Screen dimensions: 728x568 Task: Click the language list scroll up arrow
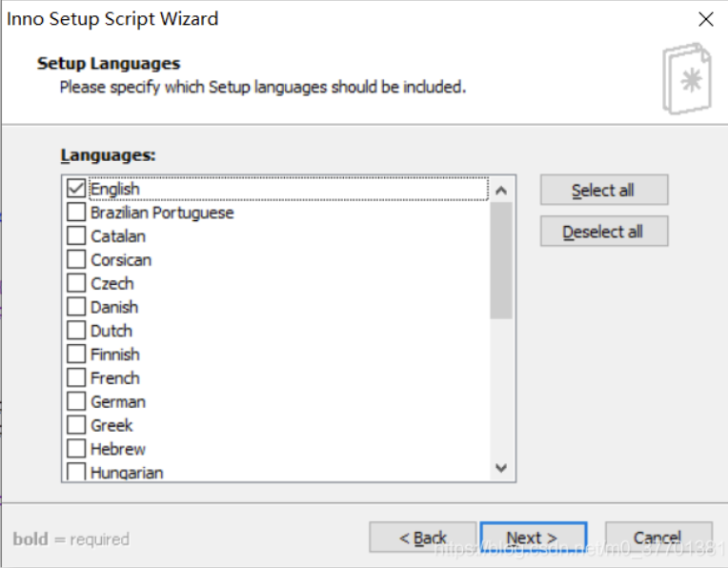(x=501, y=191)
